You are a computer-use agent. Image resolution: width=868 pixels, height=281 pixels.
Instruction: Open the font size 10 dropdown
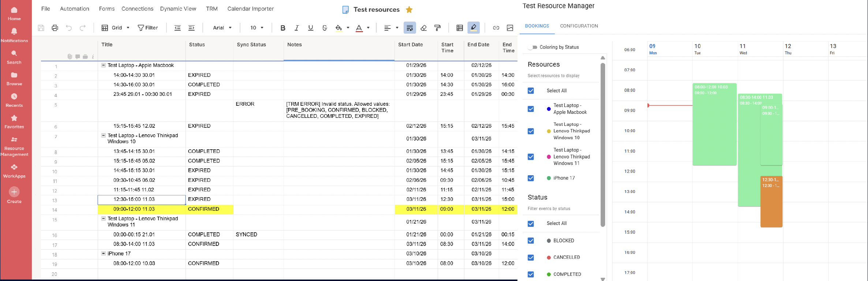[x=257, y=28]
